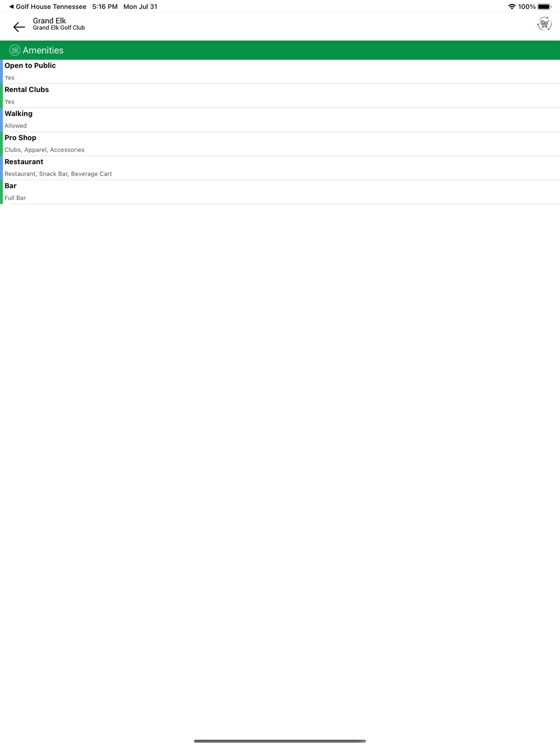Image resolution: width=560 pixels, height=747 pixels.
Task: Open the golf cart icon at top right
Action: pos(544,24)
